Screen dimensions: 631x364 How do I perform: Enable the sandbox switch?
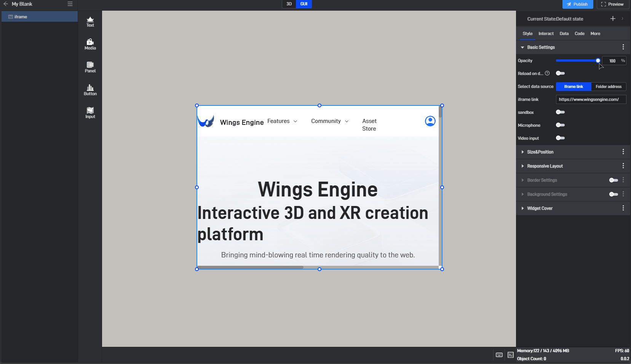560,112
